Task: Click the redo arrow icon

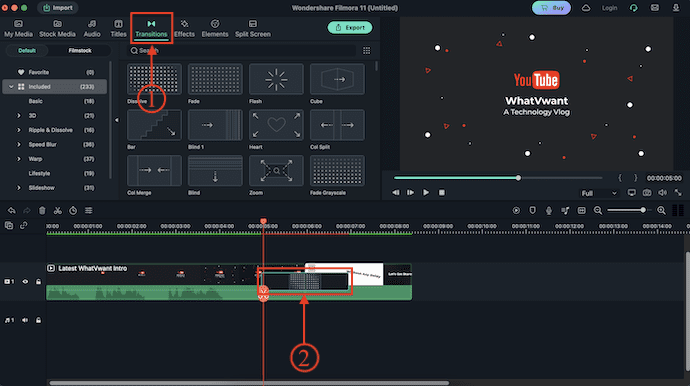Action: click(x=27, y=211)
